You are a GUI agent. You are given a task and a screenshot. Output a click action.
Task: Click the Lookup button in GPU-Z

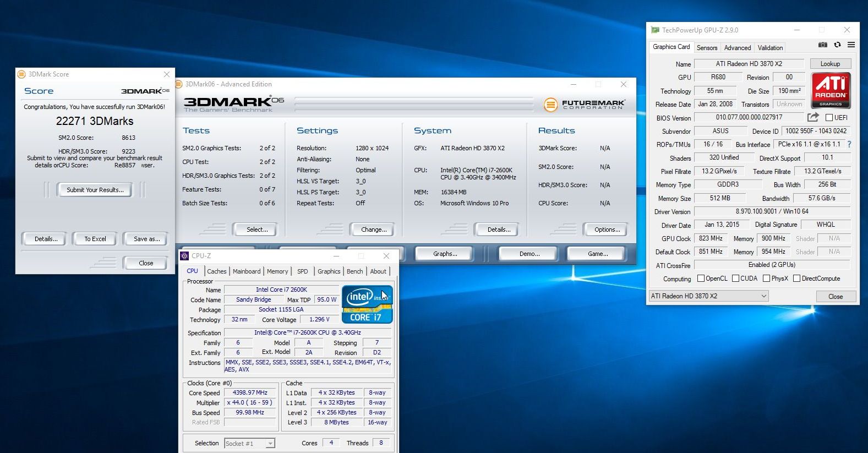830,64
